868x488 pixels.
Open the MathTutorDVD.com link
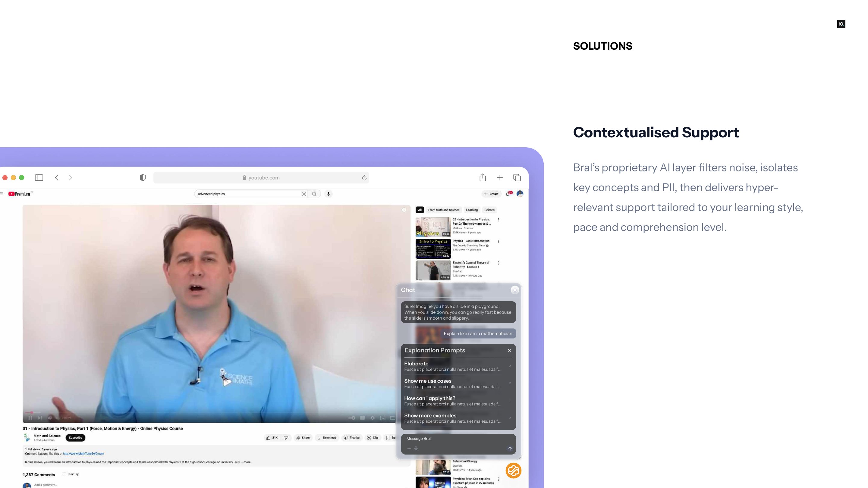click(x=83, y=454)
